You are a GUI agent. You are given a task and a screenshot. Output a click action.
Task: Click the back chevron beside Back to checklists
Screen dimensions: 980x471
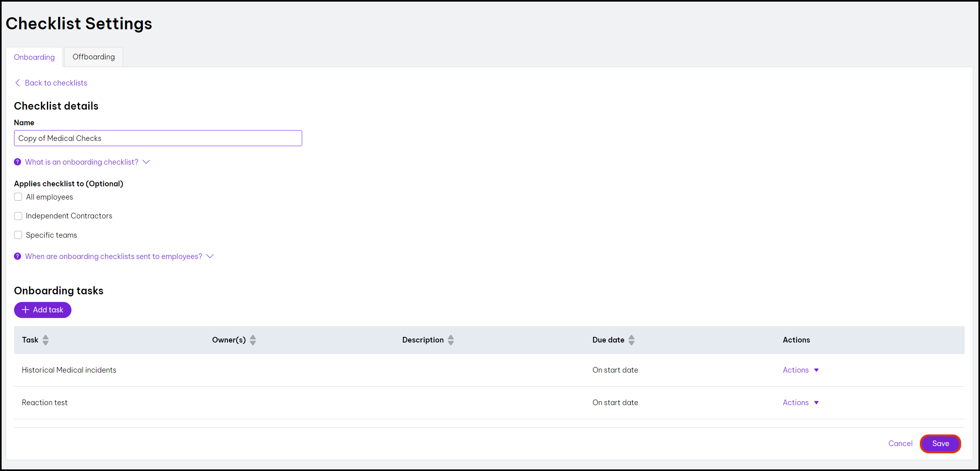click(17, 83)
